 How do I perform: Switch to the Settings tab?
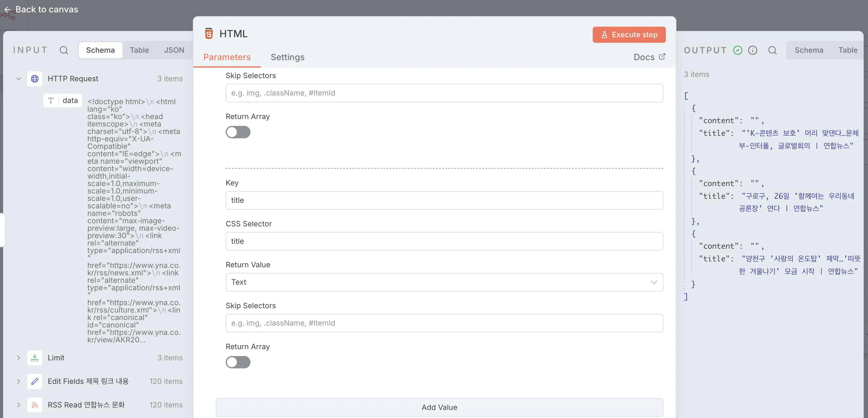pos(287,57)
